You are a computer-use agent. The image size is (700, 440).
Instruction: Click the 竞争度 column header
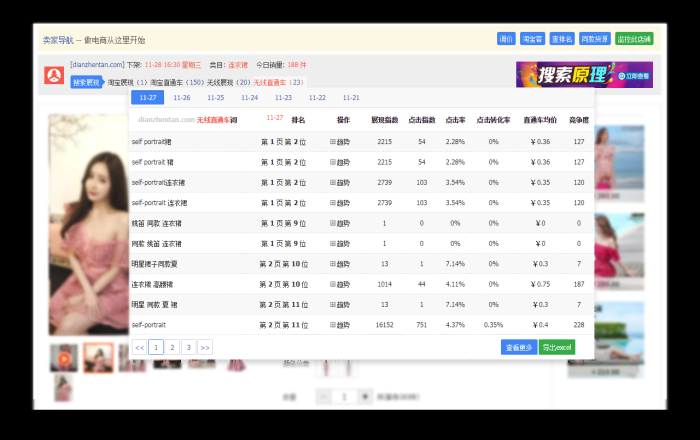[579, 120]
